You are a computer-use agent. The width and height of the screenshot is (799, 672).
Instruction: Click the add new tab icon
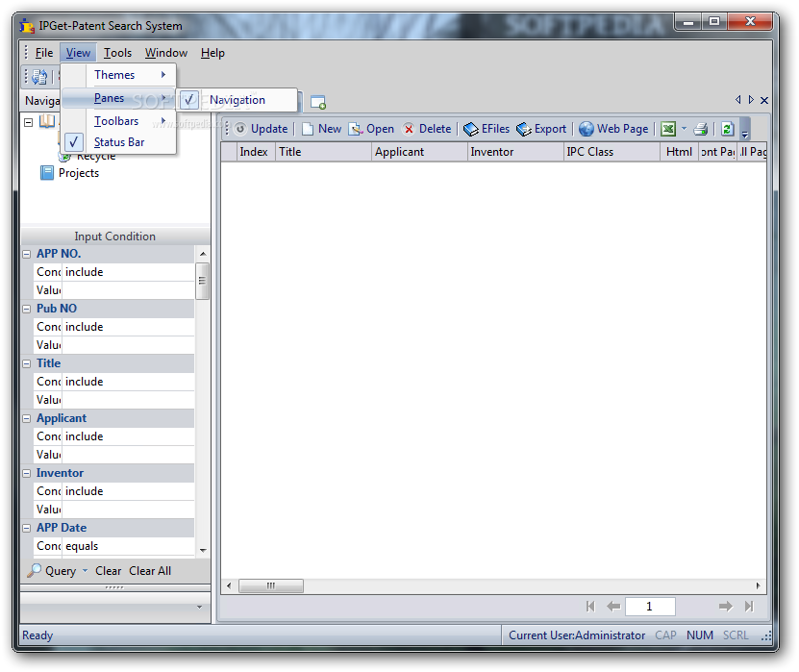point(318,102)
